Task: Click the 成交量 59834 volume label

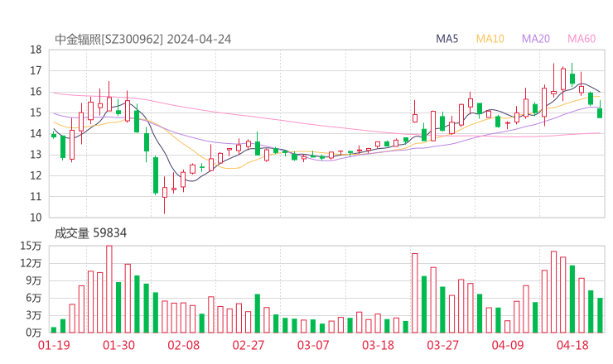Action: click(90, 233)
